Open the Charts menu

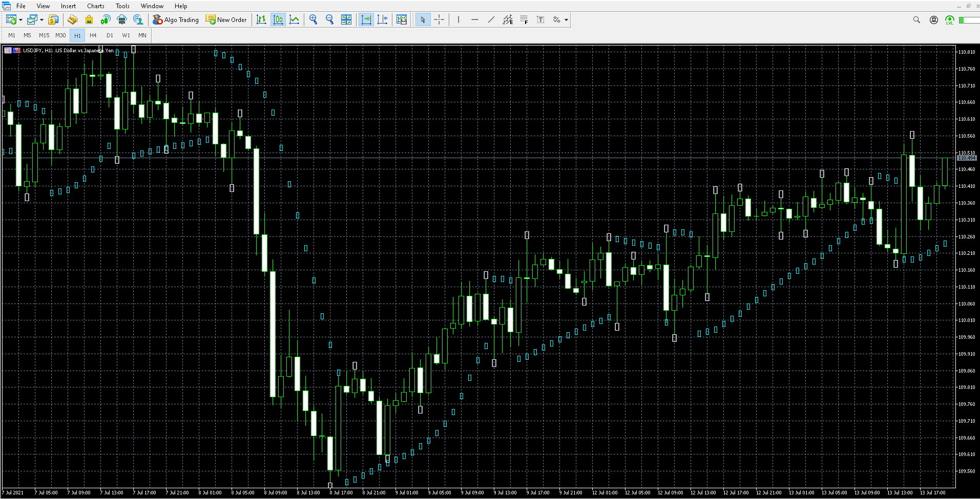point(96,6)
